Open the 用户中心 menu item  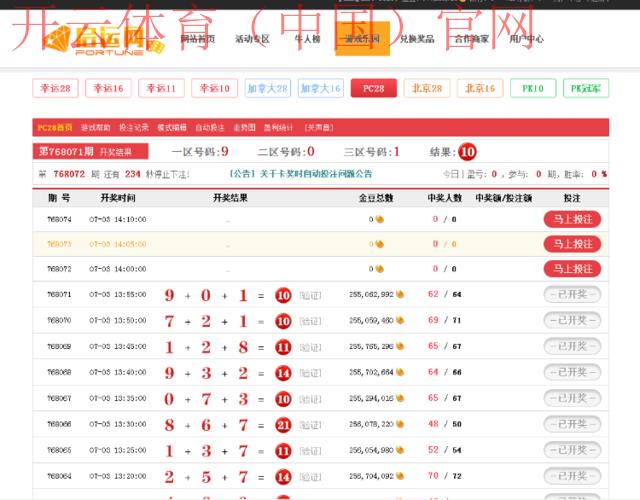pyautogui.click(x=527, y=39)
